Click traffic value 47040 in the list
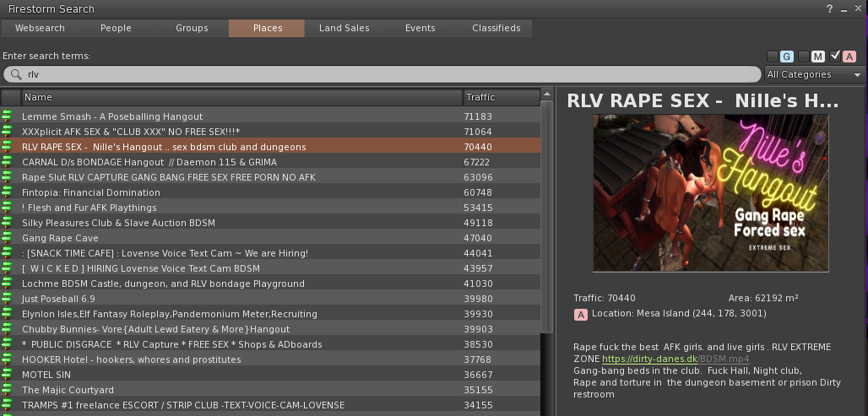This screenshot has height=416, width=868. pos(478,238)
